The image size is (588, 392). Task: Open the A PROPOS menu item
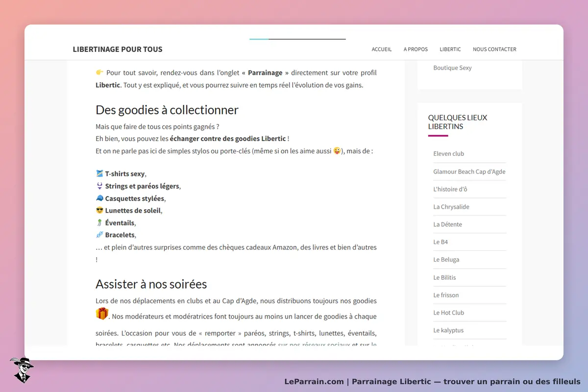[x=416, y=49]
